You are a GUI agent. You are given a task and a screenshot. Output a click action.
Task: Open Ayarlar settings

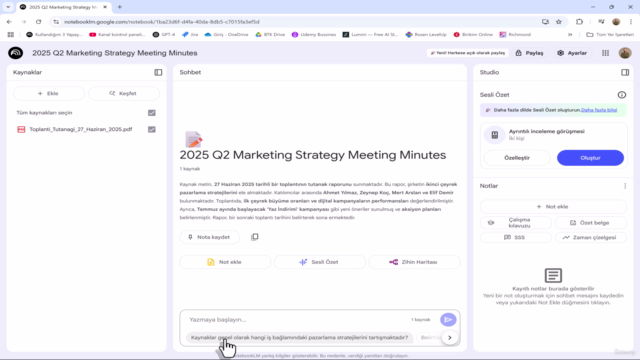pyautogui.click(x=572, y=53)
